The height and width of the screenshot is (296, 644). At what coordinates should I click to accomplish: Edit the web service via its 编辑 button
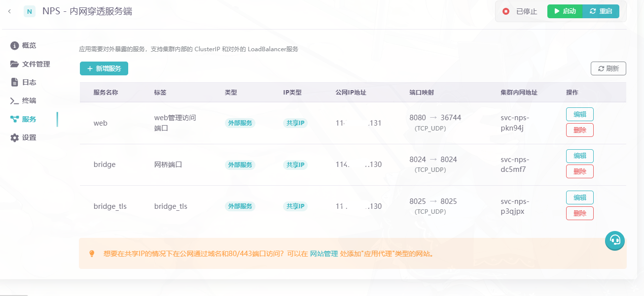[579, 114]
